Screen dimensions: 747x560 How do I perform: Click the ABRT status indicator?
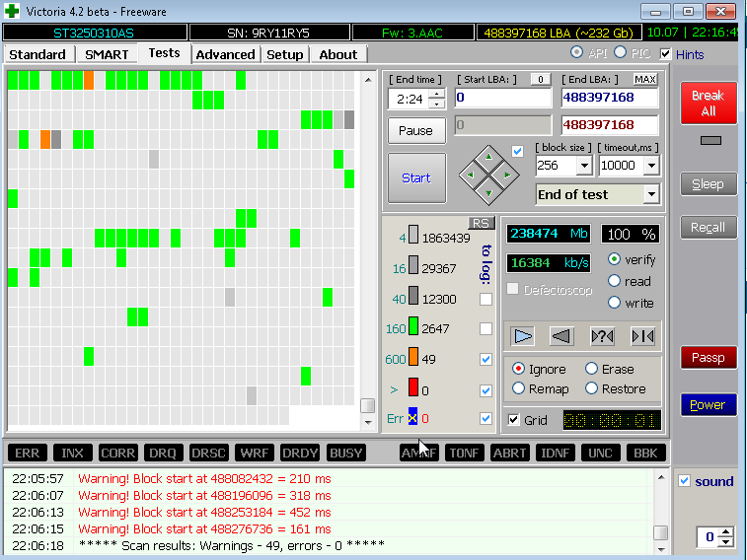(x=510, y=453)
